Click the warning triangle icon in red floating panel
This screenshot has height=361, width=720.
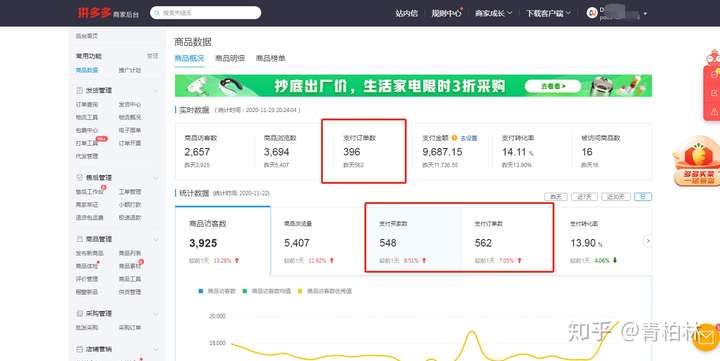714,111
